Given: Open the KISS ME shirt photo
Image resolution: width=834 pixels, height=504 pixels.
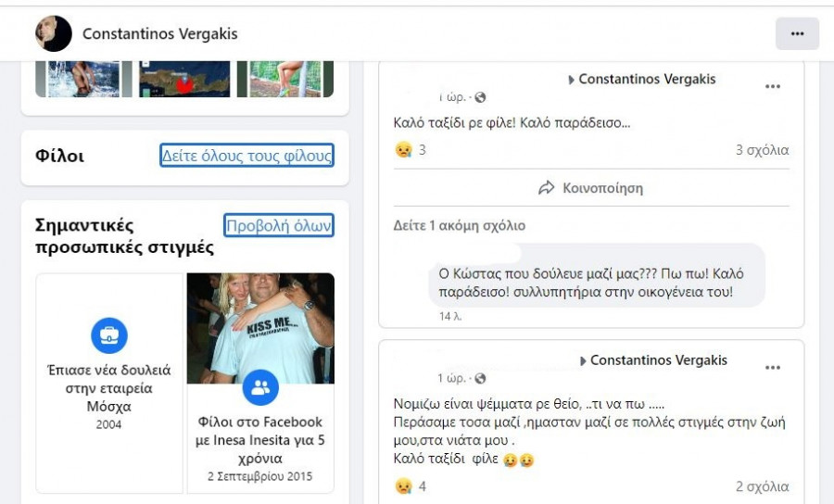Looking at the screenshot, I should click(x=260, y=328).
